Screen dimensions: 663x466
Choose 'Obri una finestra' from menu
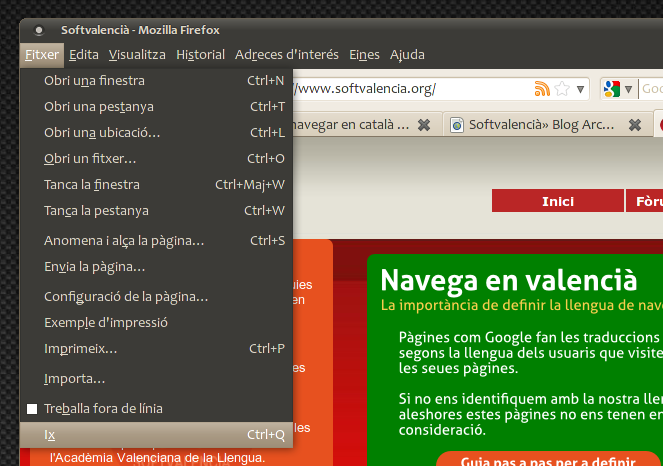click(x=156, y=81)
